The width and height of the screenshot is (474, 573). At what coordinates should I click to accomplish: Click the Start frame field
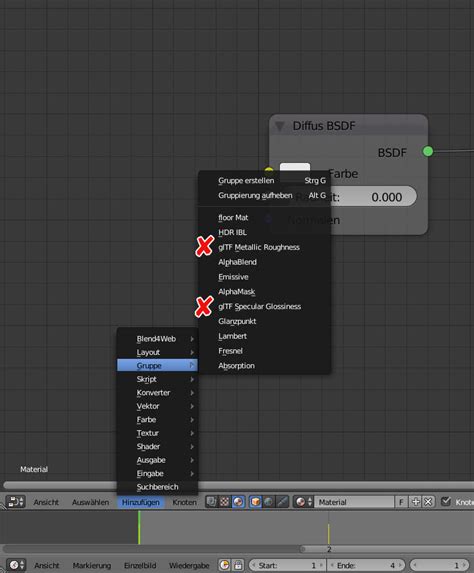(287, 565)
